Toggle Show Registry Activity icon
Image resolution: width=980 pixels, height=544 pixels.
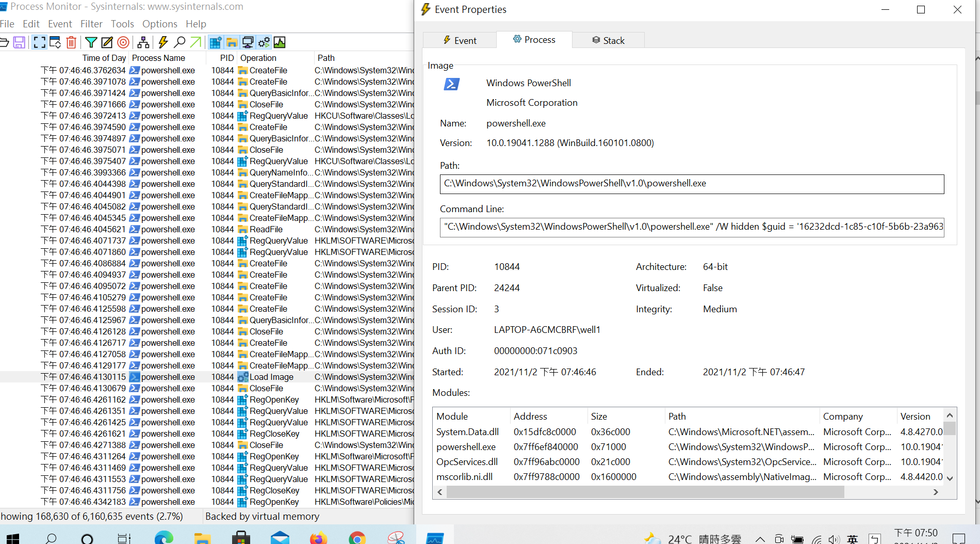(216, 42)
